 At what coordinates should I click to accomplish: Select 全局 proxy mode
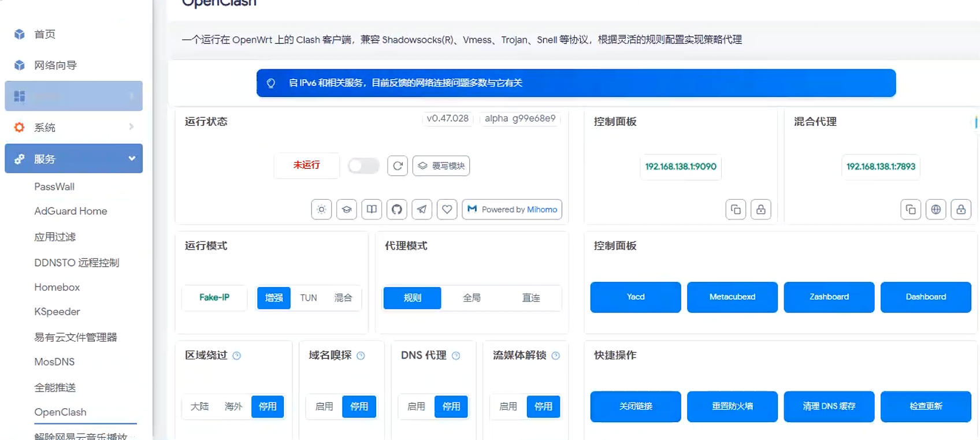click(472, 298)
